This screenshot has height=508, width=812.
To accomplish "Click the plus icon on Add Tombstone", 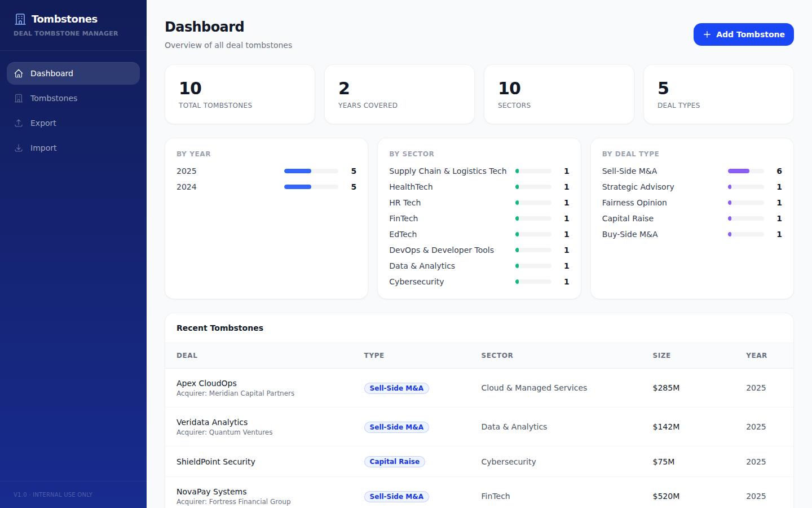I will (x=707, y=34).
